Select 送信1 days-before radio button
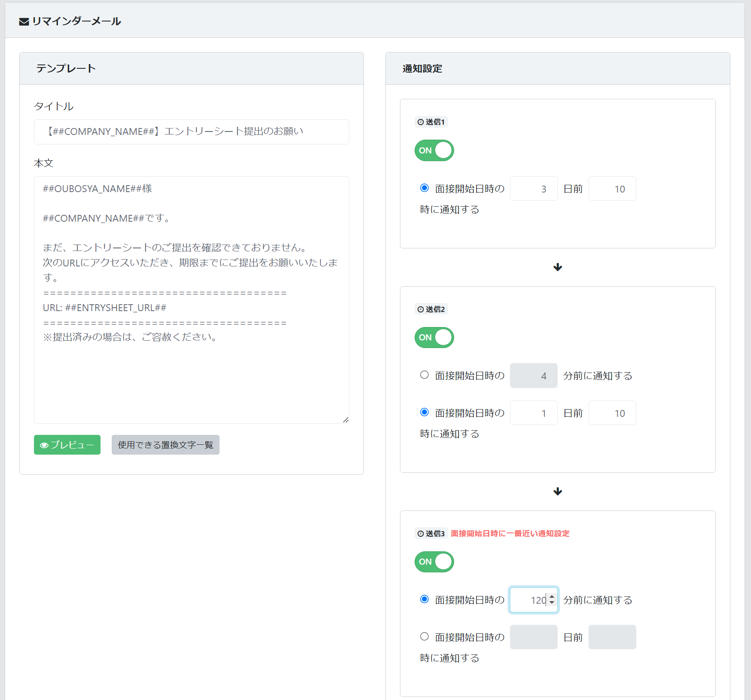751x700 pixels. [x=424, y=188]
